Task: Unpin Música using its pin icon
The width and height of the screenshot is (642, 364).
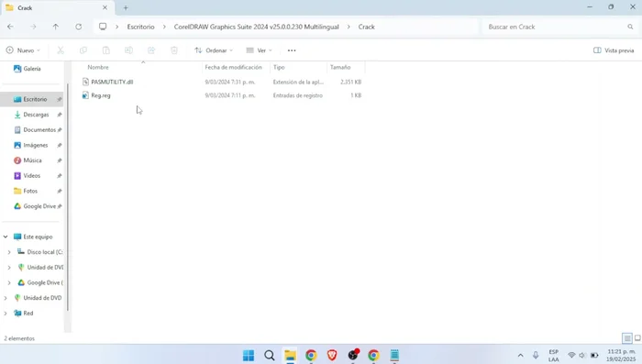Action: pyautogui.click(x=60, y=160)
